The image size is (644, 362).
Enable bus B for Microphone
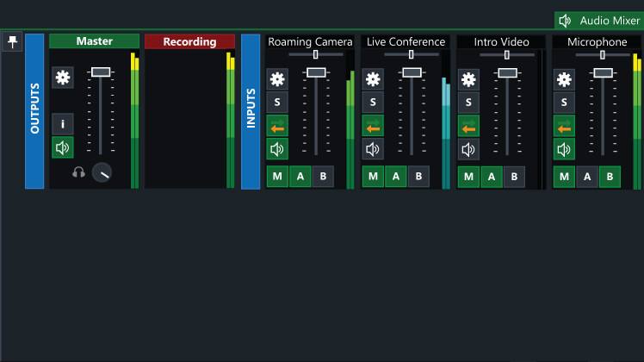pyautogui.click(x=609, y=177)
